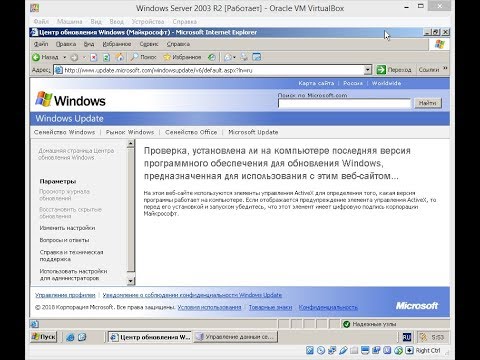
Task: Click the Search (Поиск) toolbar button
Action: pos(143,57)
